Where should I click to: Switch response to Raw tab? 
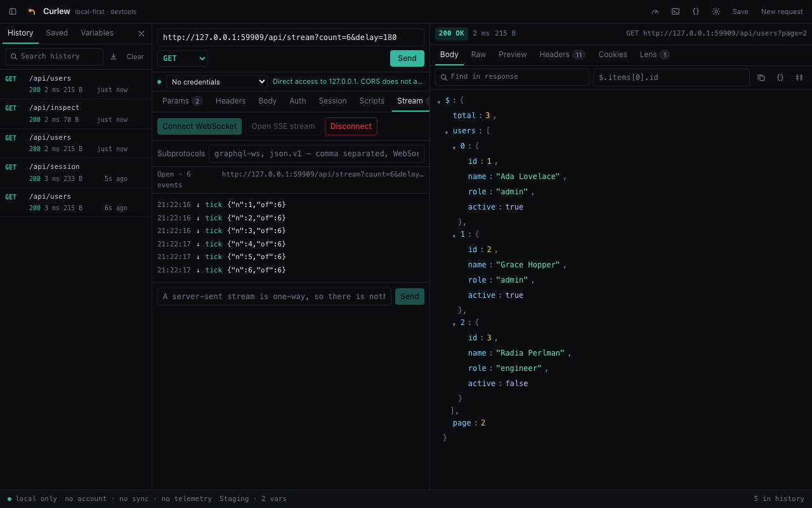point(478,55)
